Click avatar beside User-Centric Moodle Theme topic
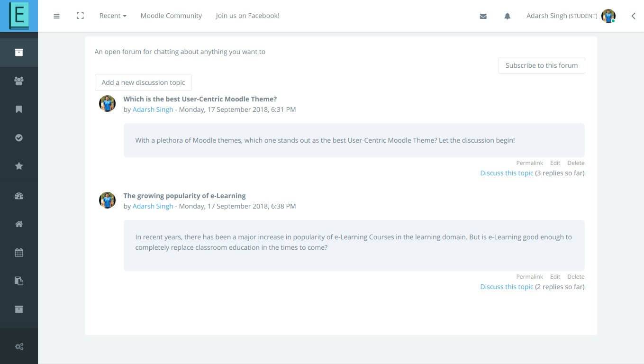Viewport: 644px width, 364px height. point(107,103)
